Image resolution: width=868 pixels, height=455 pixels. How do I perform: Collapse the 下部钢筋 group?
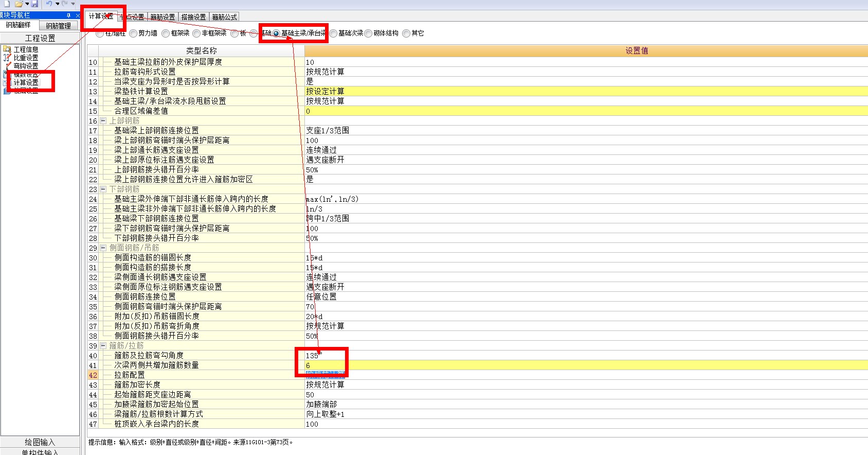pyautogui.click(x=103, y=189)
